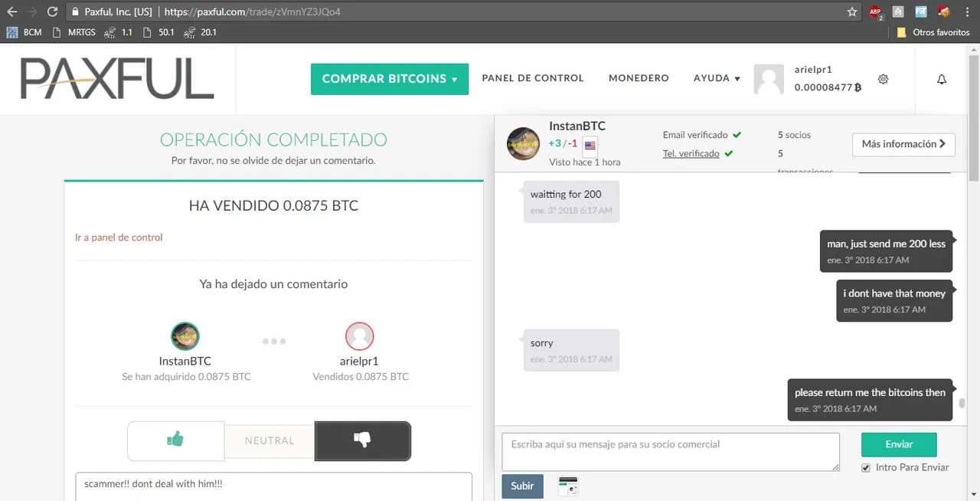Follow the Ir a panel de control link
The height and width of the screenshot is (501, 980).
(119, 237)
